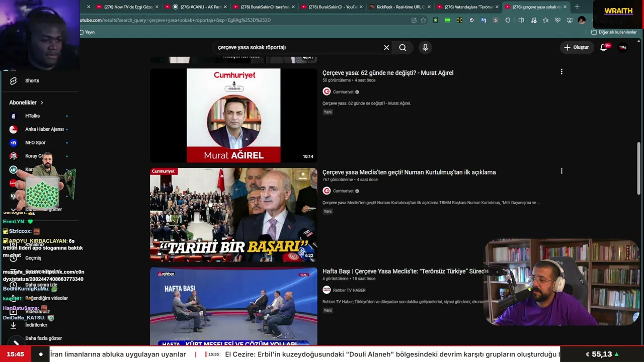Open the NEO Spor channel icon
Viewport: 644px width, 362px height.
14,143
